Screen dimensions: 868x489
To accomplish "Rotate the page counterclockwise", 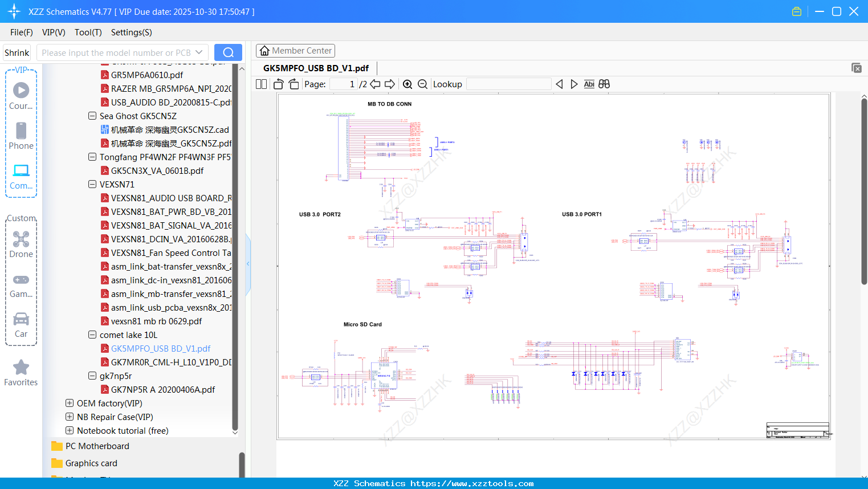I will [279, 84].
